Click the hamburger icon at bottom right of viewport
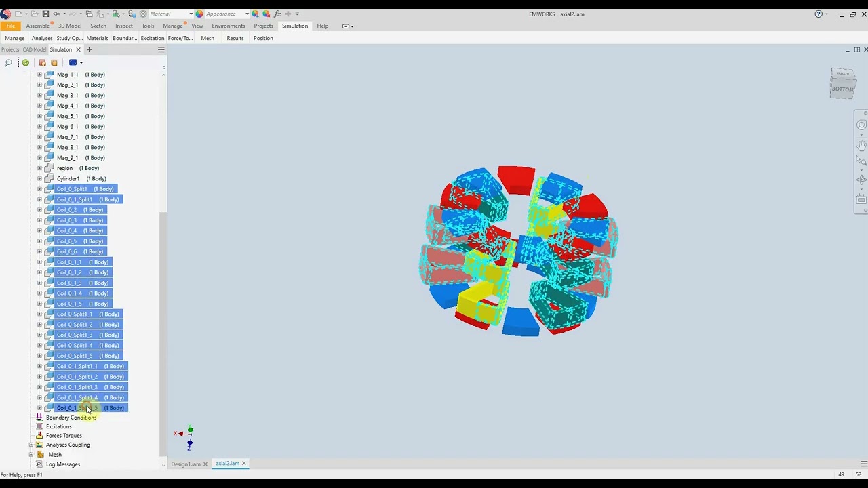868x488 pixels. [864, 464]
